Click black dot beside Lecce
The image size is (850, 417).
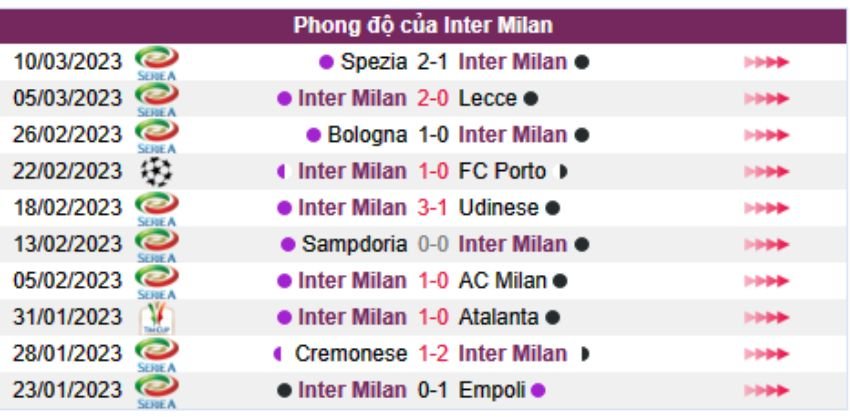pos(531,99)
